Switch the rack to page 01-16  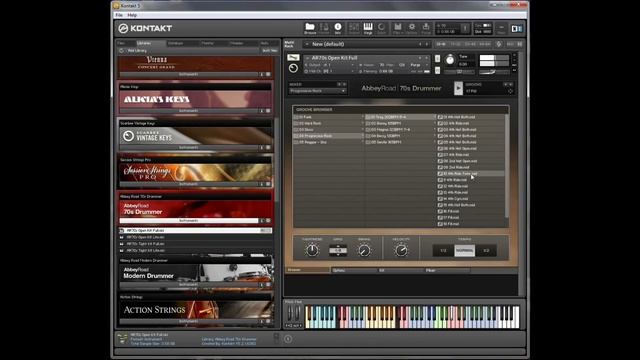tap(441, 44)
